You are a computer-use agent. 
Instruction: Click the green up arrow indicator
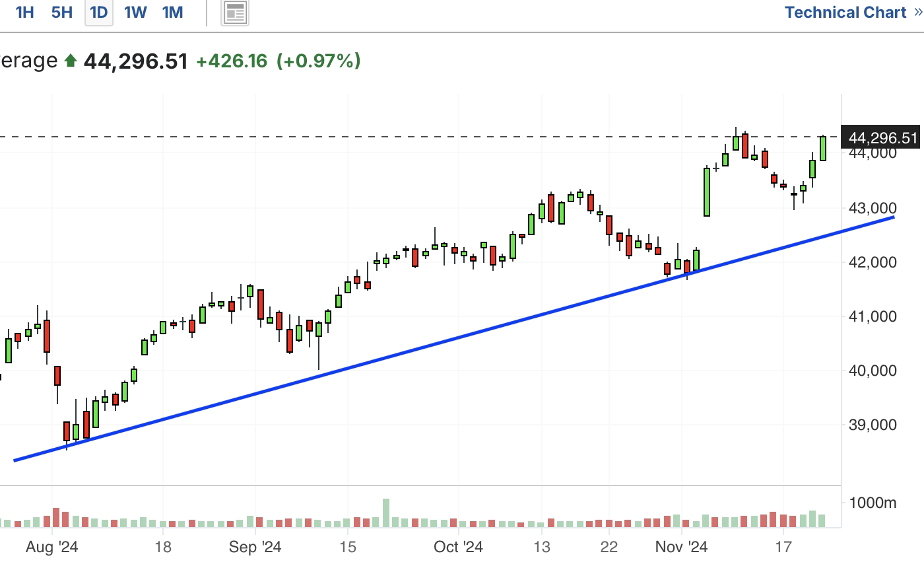tap(71, 61)
